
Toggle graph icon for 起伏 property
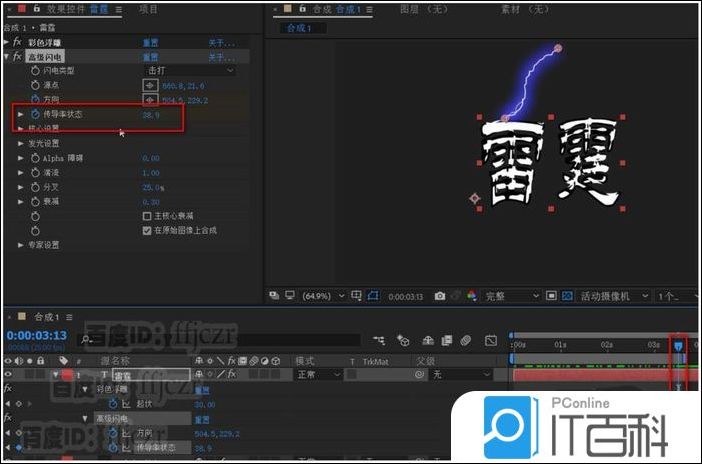coord(127,404)
